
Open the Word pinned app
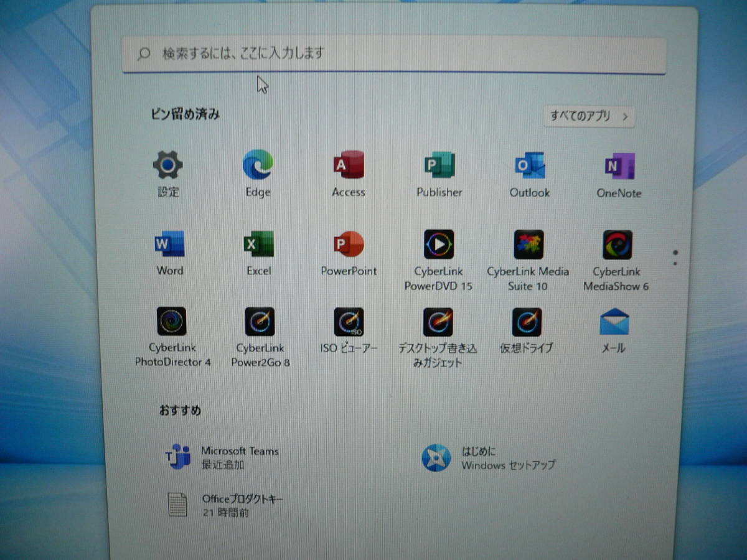click(170, 253)
